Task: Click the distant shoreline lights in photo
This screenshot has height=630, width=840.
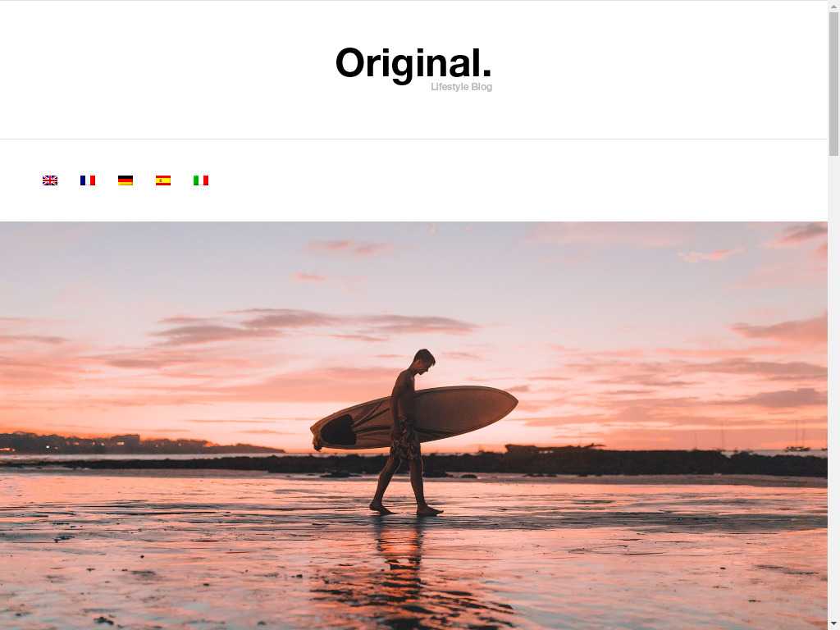Action: [107, 444]
